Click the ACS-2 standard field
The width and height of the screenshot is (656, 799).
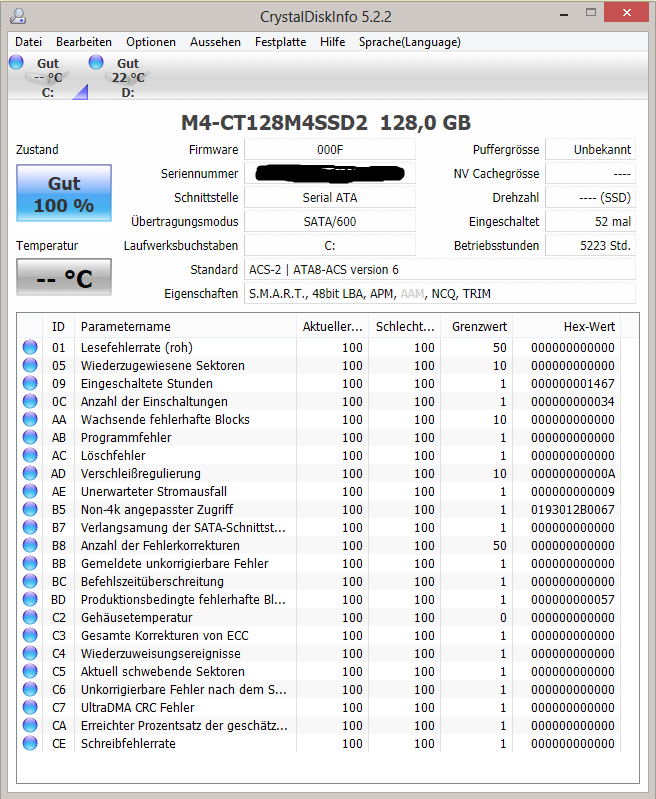[440, 270]
